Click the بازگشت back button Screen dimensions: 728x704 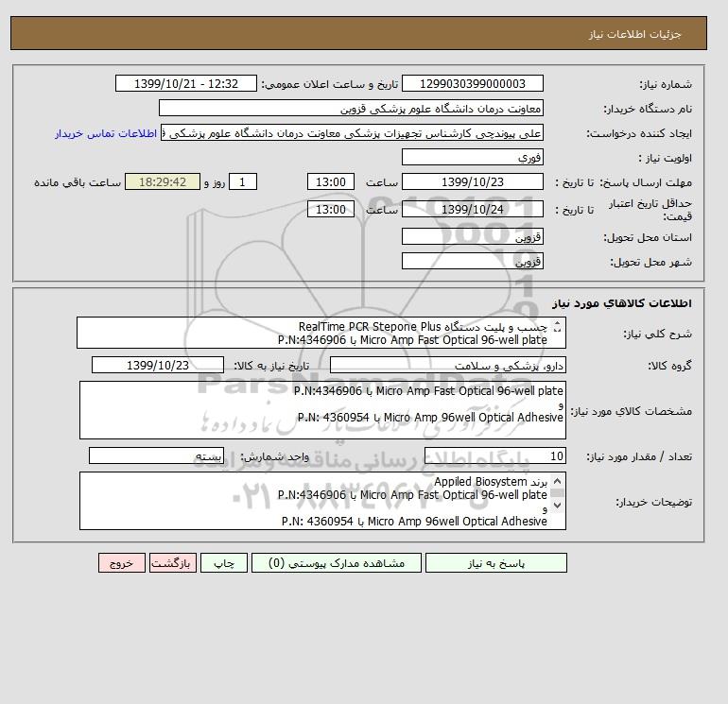coord(173,563)
